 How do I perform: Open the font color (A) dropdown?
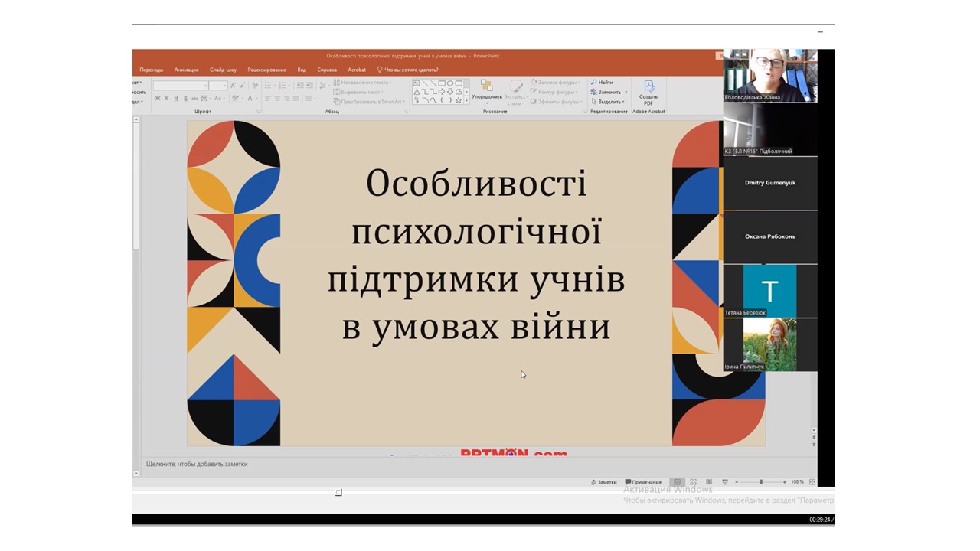click(x=252, y=98)
